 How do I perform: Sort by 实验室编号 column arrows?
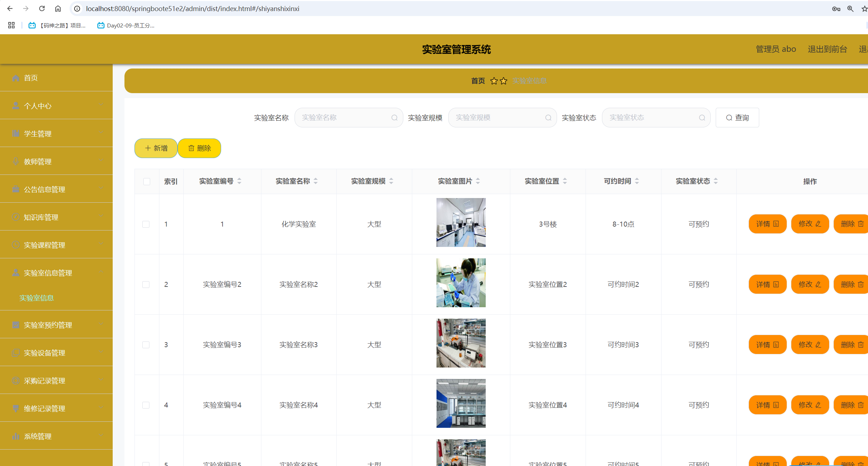(x=239, y=181)
